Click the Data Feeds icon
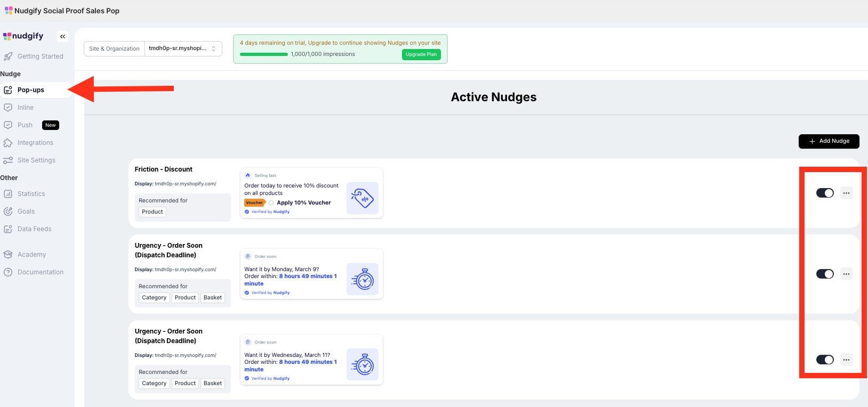 click(8, 229)
